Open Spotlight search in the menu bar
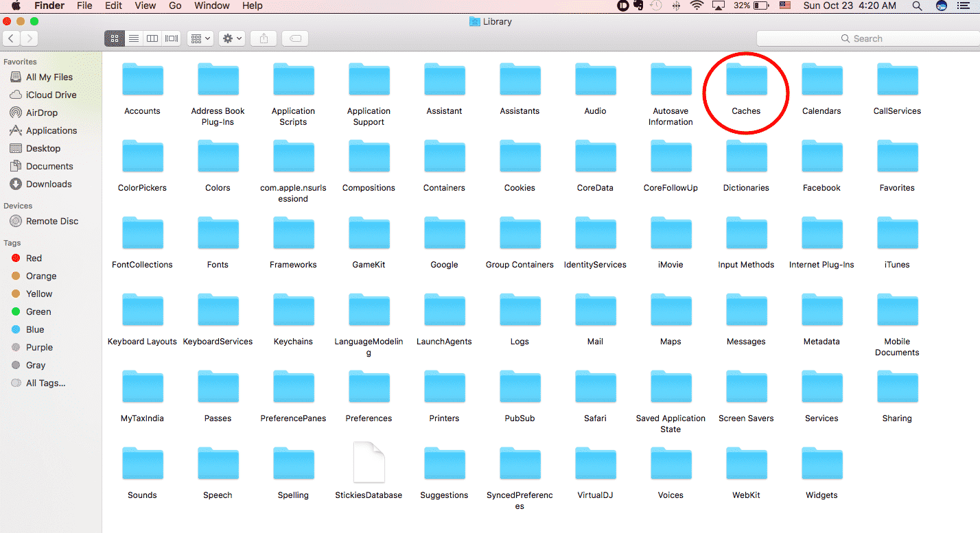The height and width of the screenshot is (533, 980). tap(917, 5)
